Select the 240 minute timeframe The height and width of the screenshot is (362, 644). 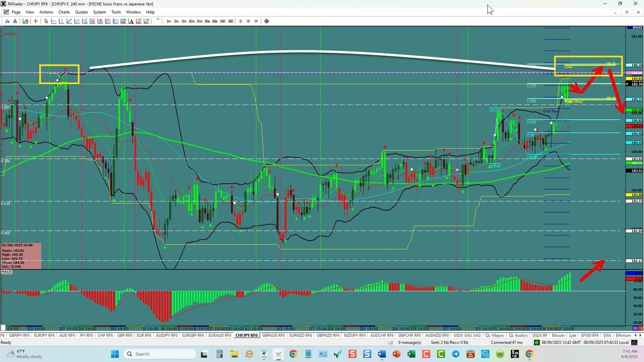coord(222,21)
